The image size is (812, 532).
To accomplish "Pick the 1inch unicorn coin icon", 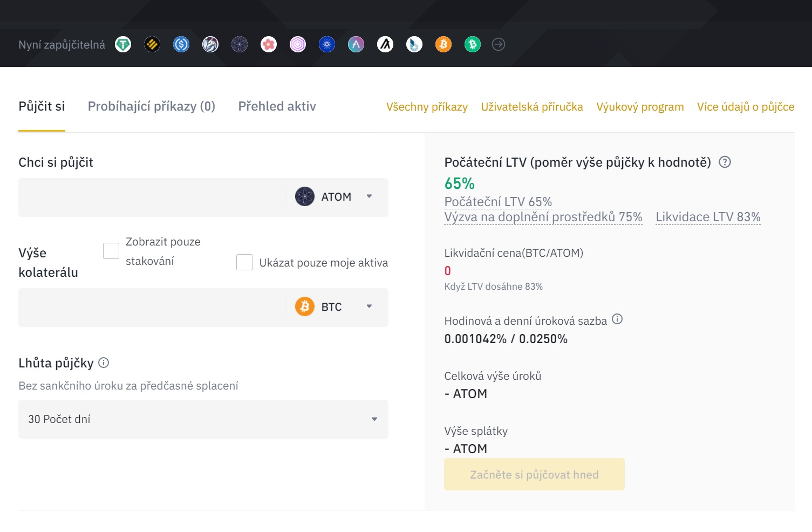I will 210,44.
